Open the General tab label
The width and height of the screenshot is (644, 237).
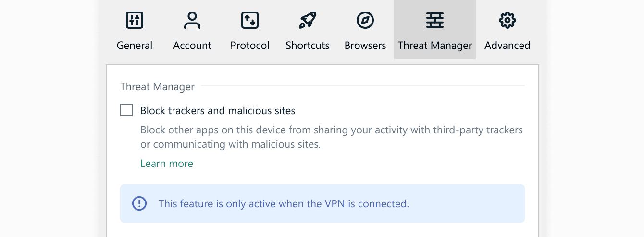(135, 46)
